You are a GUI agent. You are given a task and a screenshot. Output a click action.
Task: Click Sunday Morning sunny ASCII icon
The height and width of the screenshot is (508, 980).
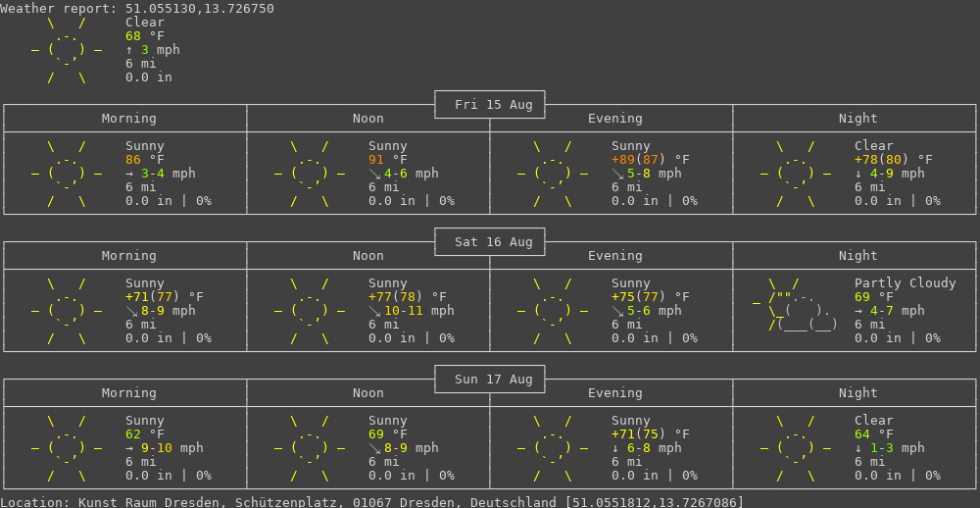click(67, 448)
